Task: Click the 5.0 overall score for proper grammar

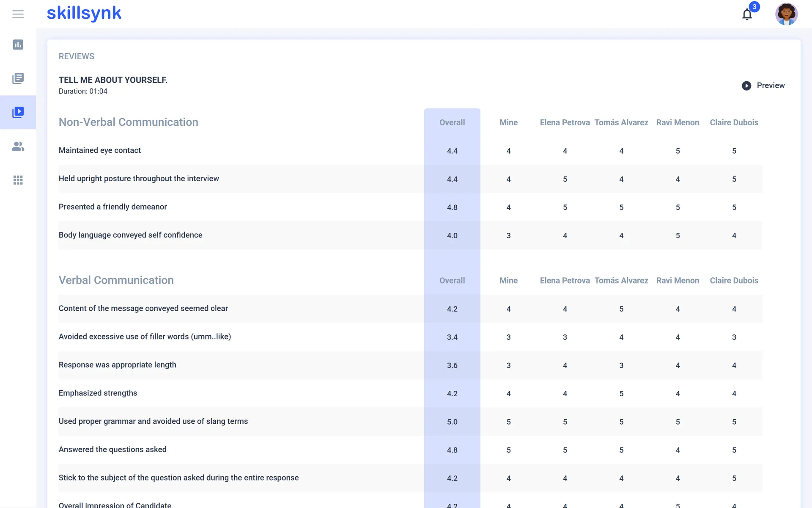Action: tap(452, 422)
